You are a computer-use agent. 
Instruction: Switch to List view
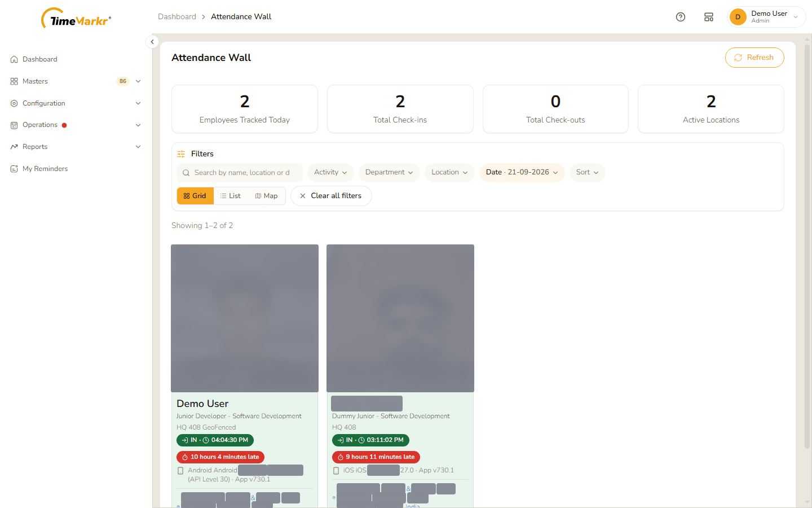pos(231,196)
